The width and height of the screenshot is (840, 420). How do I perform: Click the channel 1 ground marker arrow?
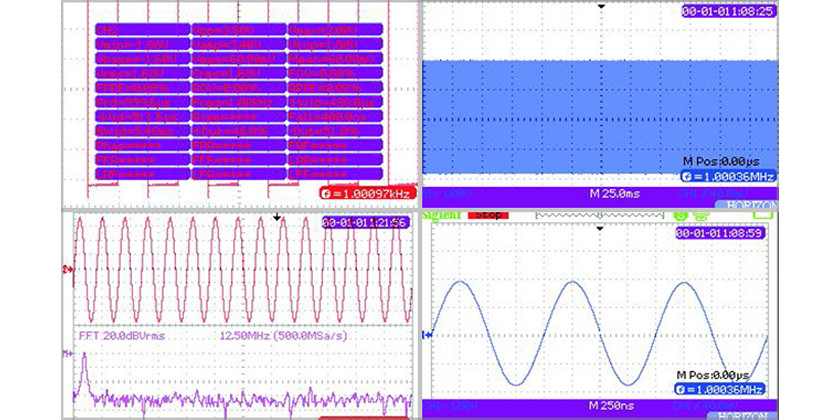point(427,335)
